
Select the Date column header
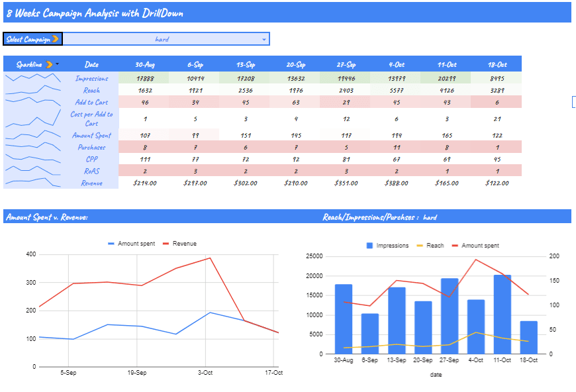91,65
